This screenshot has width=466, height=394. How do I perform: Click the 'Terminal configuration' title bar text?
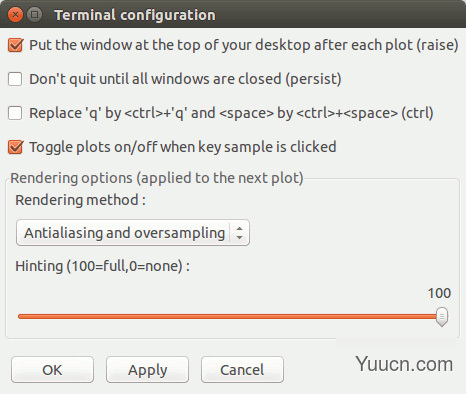135,15
